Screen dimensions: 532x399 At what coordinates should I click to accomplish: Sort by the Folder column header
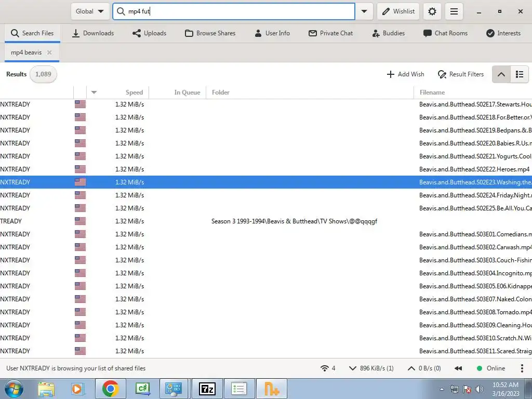(220, 92)
